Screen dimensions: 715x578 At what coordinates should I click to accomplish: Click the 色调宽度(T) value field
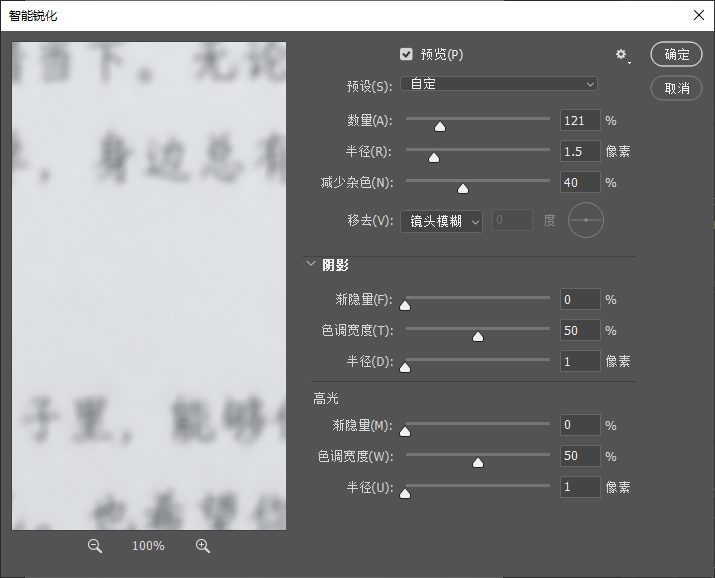[580, 330]
